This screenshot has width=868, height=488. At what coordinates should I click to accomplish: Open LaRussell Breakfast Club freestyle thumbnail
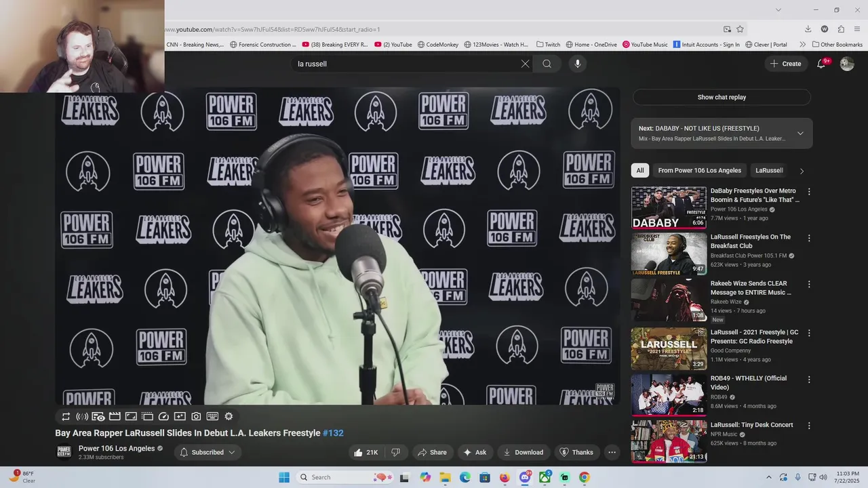pyautogui.click(x=669, y=254)
